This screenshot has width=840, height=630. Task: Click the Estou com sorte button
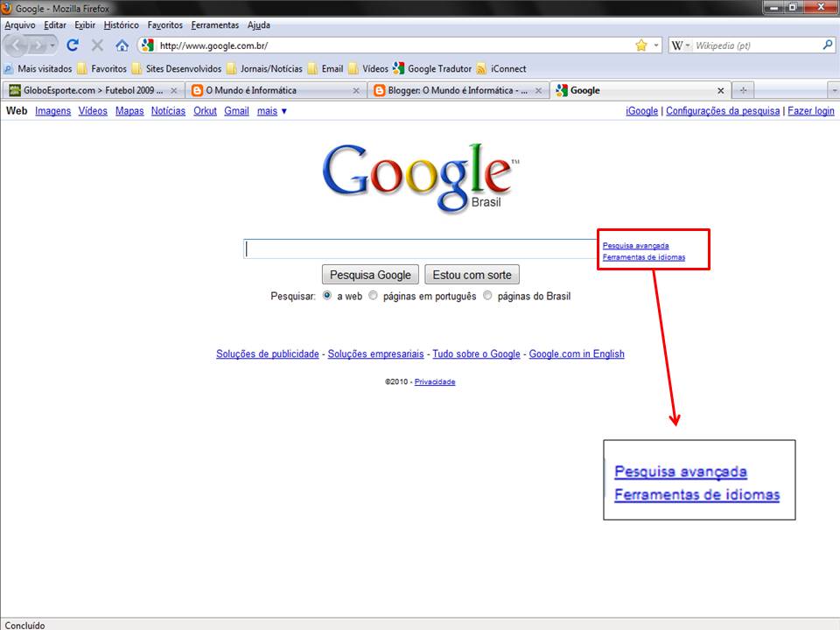click(472, 274)
